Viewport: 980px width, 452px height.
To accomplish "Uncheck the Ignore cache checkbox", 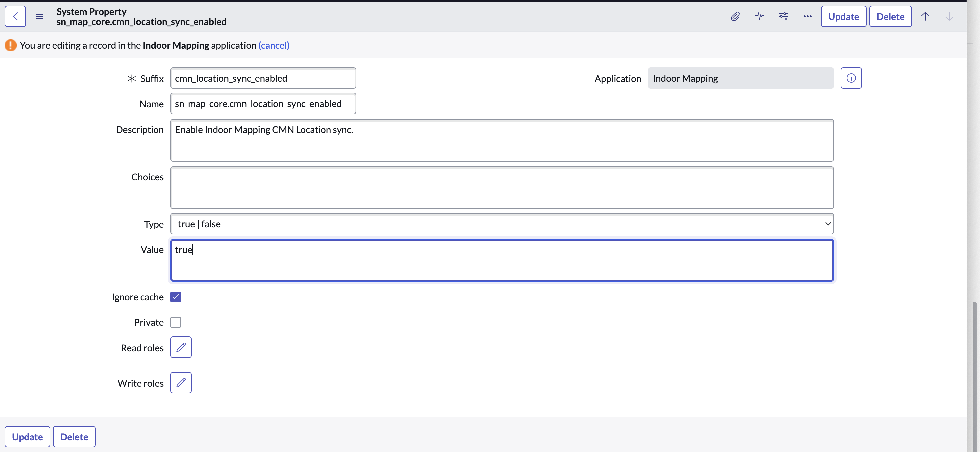I will pyautogui.click(x=176, y=297).
